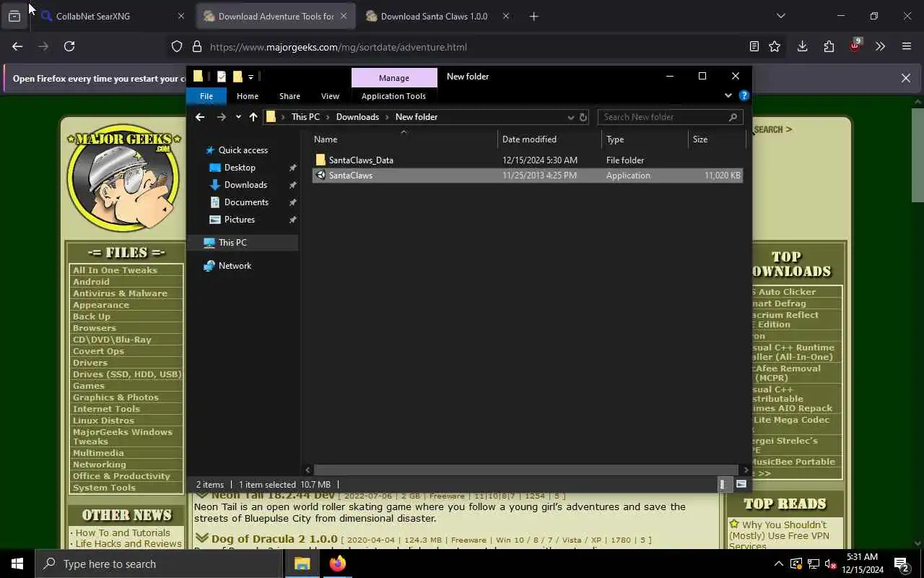Sort files by Type column
Viewport: 924px width, 578px height.
[x=645, y=139]
